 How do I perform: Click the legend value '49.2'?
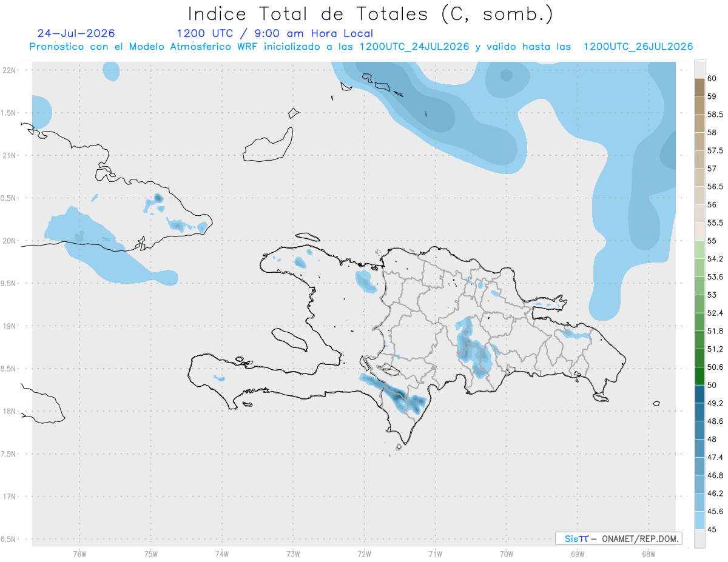[x=715, y=403]
